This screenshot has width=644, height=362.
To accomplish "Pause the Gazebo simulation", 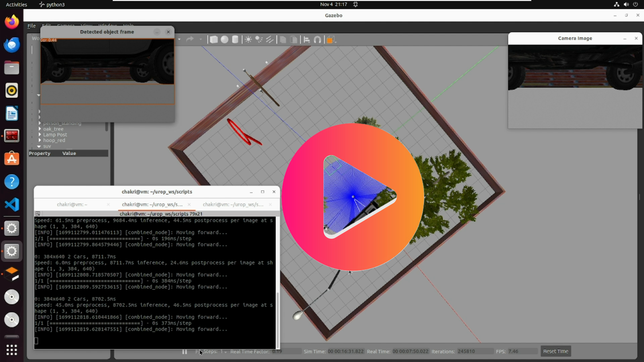I will (x=184, y=352).
